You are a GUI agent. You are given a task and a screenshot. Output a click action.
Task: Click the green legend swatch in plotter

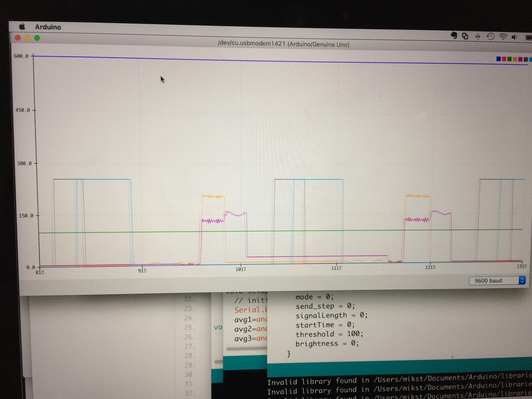(509, 59)
